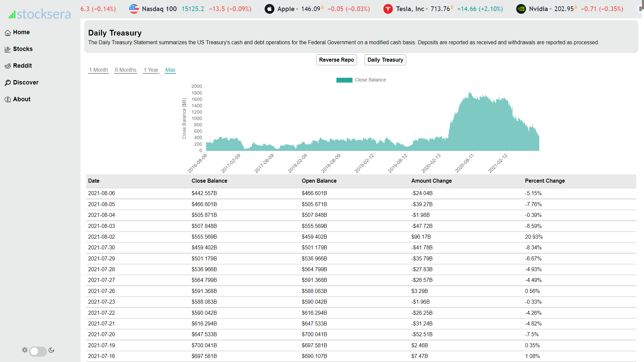
Task: Click the Apple ticker logo
Action: [x=269, y=9]
